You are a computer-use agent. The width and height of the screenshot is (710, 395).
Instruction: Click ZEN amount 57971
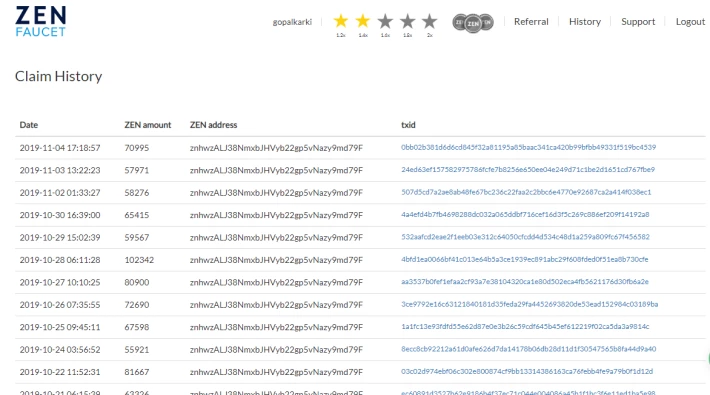(x=137, y=170)
